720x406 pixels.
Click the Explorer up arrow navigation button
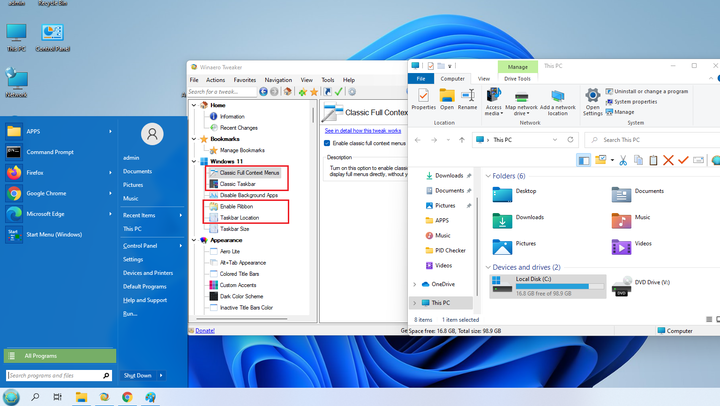pos(462,140)
